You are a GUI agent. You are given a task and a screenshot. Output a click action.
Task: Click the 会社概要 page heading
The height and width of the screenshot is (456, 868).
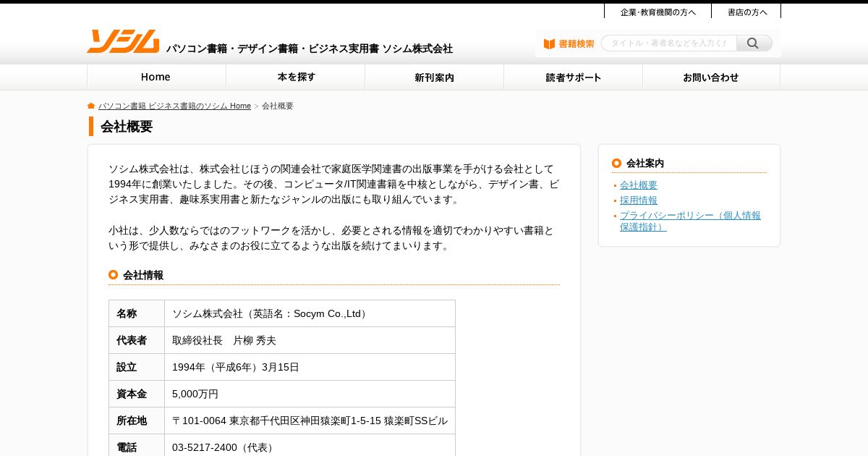tap(127, 127)
